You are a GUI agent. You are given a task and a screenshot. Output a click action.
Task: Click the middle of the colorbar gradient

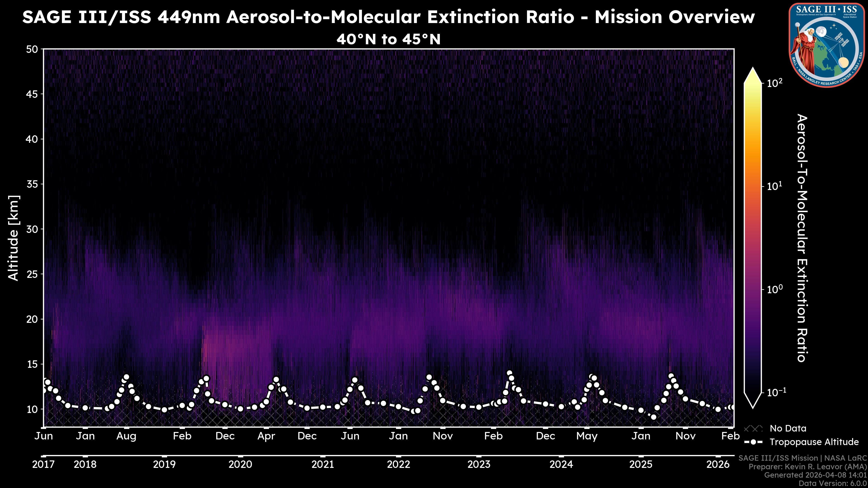pyautogui.click(x=753, y=237)
